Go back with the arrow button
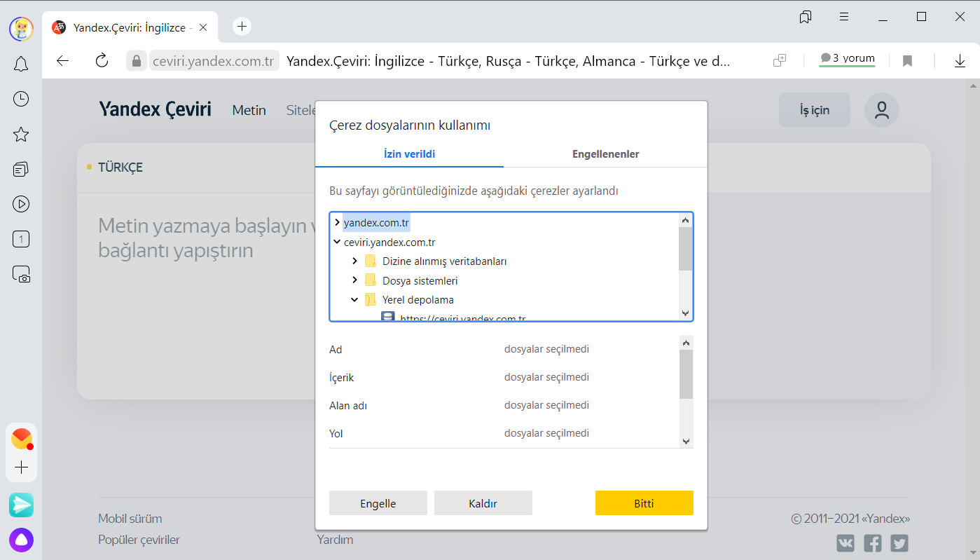This screenshot has width=980, height=560. 63,61
